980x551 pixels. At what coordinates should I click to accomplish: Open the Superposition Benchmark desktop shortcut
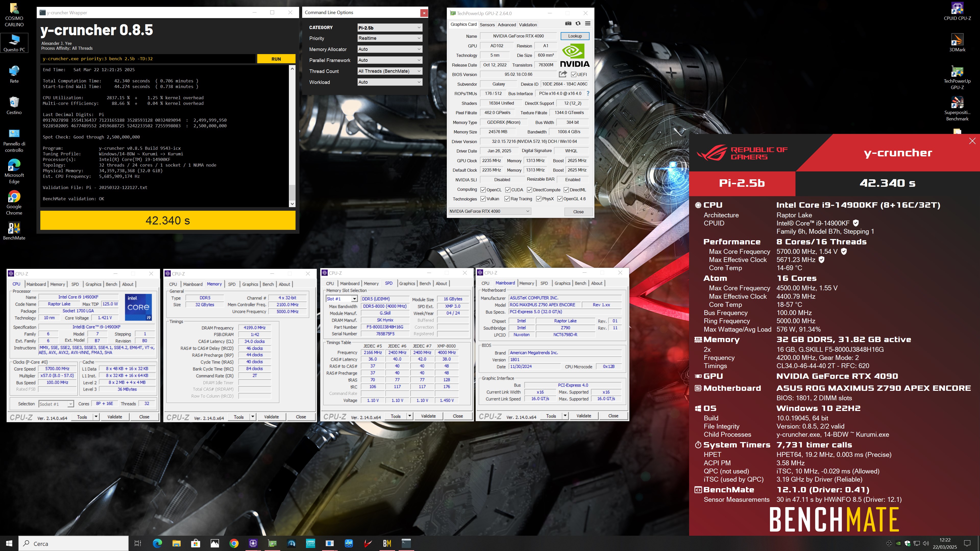[957, 109]
